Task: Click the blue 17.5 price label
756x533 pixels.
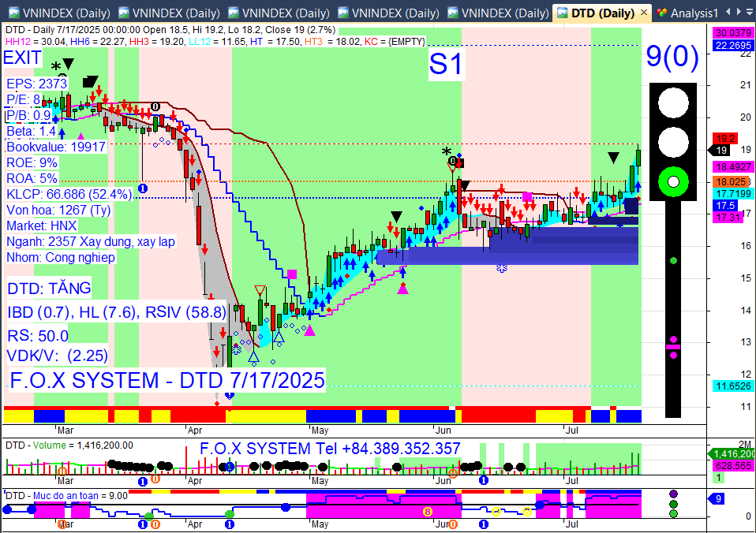Action: tap(725, 206)
